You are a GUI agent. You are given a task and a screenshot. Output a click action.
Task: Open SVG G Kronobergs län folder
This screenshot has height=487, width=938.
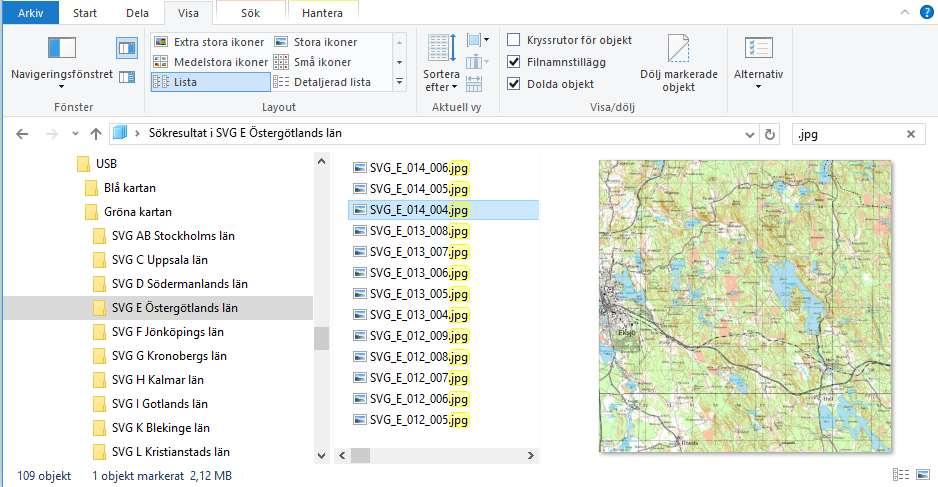pos(160,355)
